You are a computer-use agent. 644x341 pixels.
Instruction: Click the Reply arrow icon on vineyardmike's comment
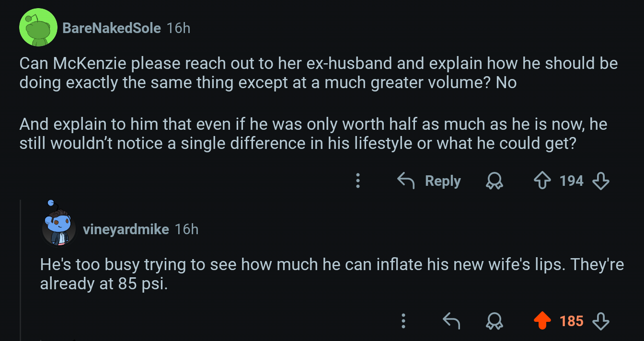(451, 321)
